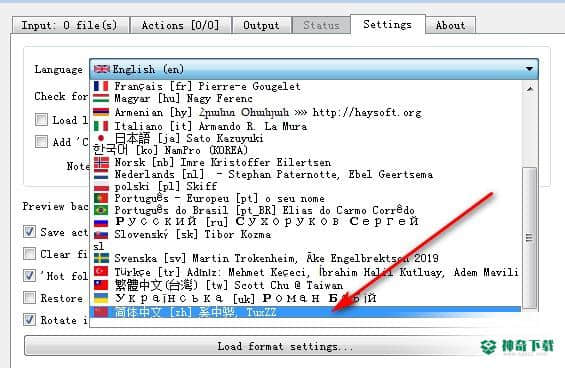Choose Norsk [nb] language option

(306, 163)
